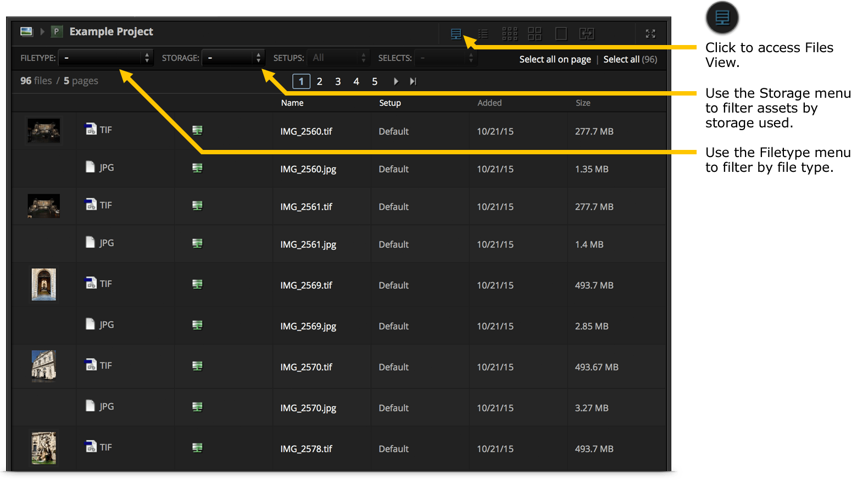This screenshot has height=481, width=868.
Task: Click Default setup for IMG_2561.tif
Action: click(393, 206)
